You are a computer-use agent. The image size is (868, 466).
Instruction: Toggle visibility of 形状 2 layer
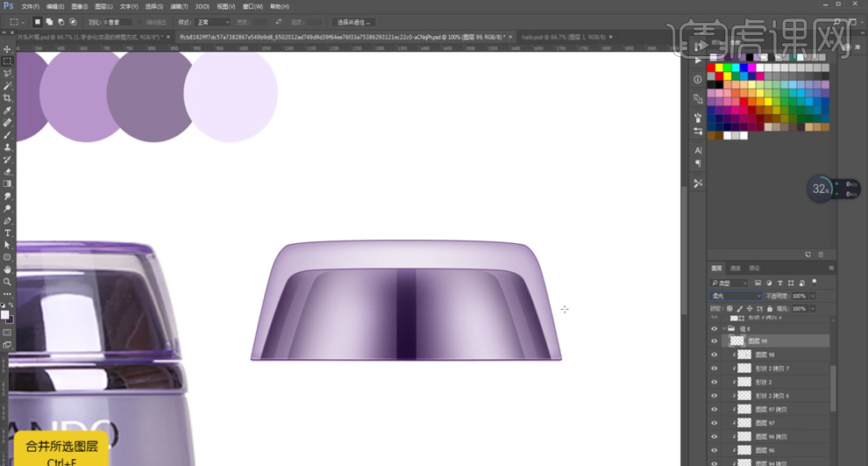tap(714, 382)
